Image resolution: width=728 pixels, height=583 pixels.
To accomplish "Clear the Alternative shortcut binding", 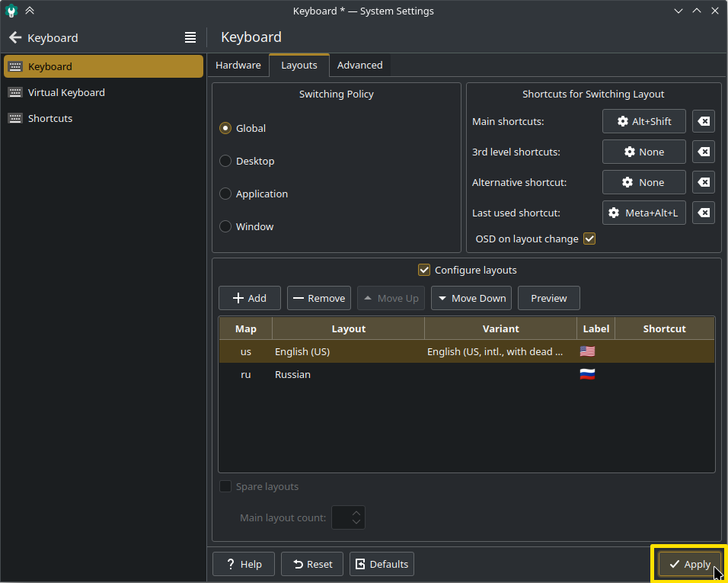I will coord(704,183).
